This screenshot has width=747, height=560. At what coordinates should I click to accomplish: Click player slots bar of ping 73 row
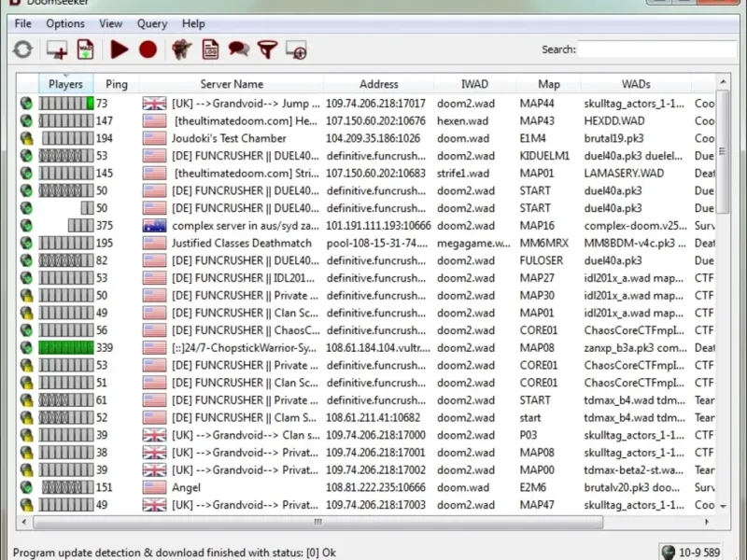point(66,104)
